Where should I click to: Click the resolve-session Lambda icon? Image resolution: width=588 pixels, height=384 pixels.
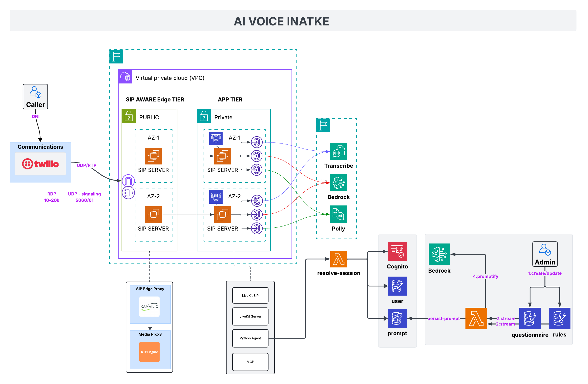click(339, 259)
